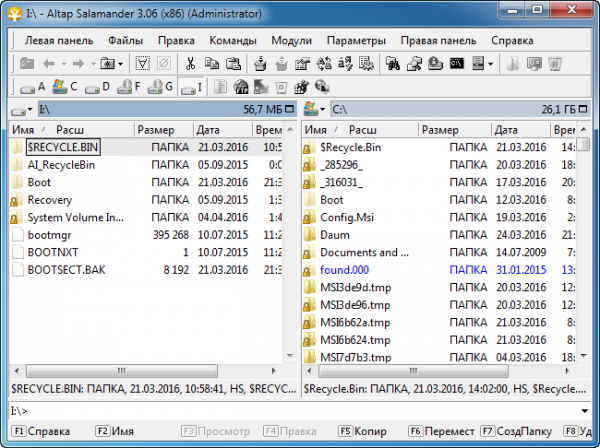This screenshot has width=600, height=448.
Task: Click the Documents icon in drive bar
Action: (x=220, y=87)
